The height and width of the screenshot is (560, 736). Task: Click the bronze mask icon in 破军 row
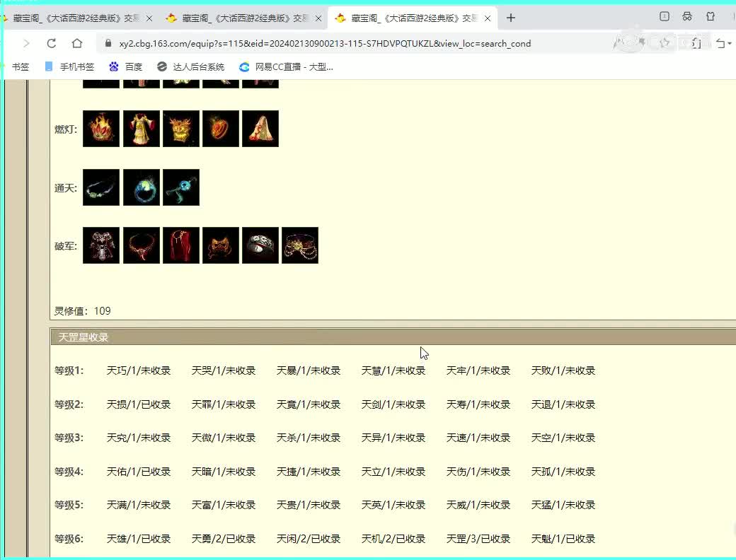point(221,245)
